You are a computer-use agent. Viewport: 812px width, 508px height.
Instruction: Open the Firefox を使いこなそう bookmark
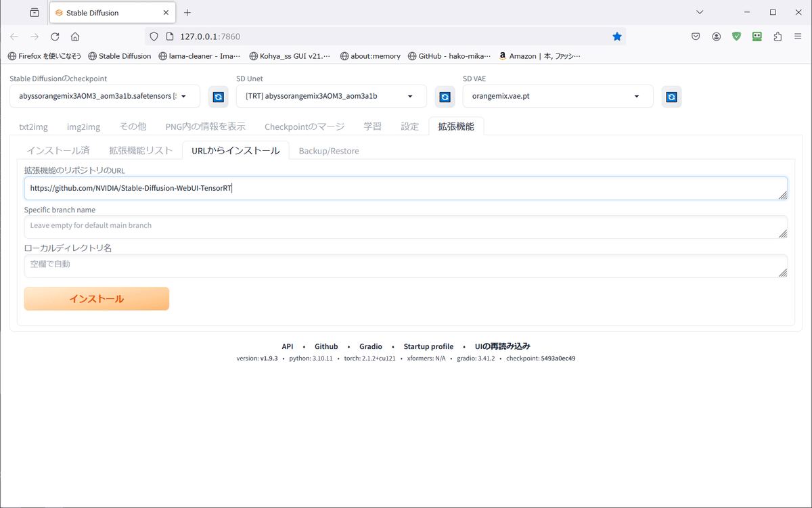point(44,56)
